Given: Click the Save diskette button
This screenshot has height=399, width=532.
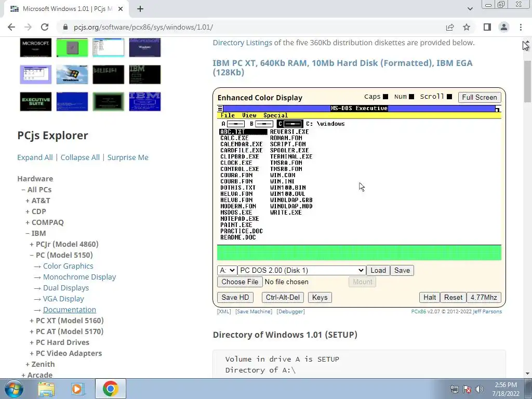Looking at the screenshot, I should (x=402, y=270).
